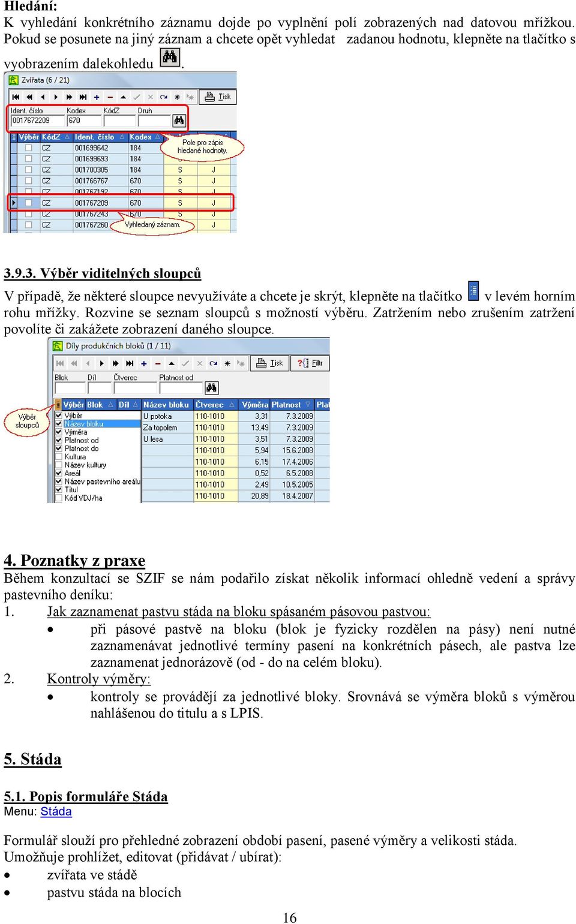
Task: Click the Druh search field
Action: point(155,121)
